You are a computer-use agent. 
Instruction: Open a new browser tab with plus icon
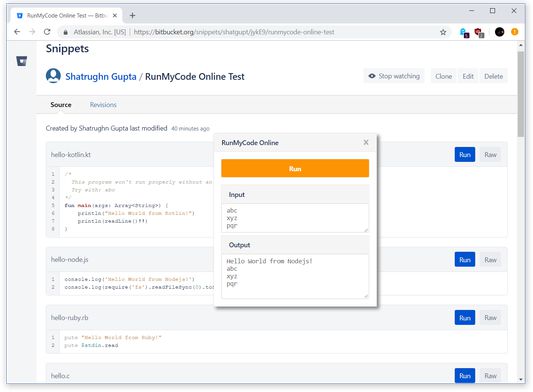[133, 15]
